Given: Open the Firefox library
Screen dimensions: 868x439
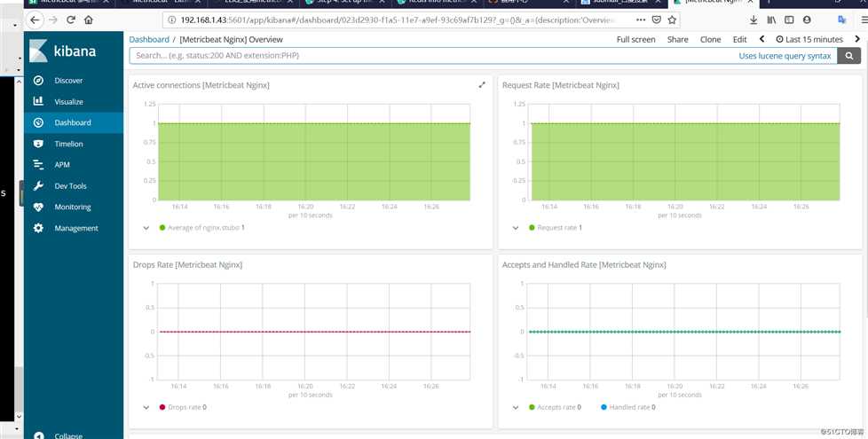Looking at the screenshot, I should [771, 20].
